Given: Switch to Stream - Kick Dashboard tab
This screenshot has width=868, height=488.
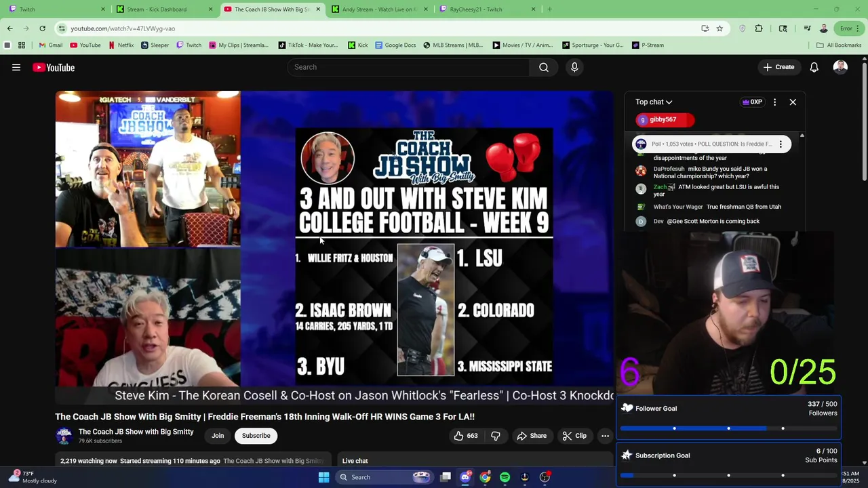Looking at the screenshot, I should pos(163,9).
